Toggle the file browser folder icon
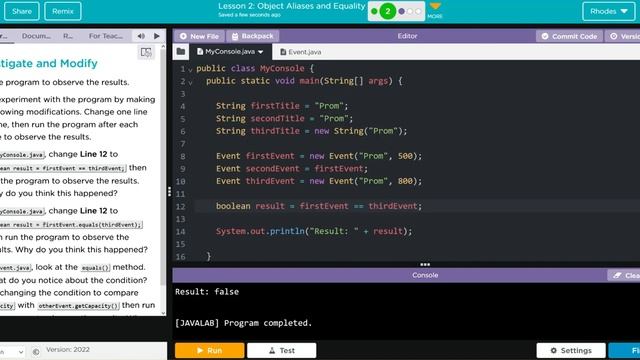640x360 pixels. [181, 51]
